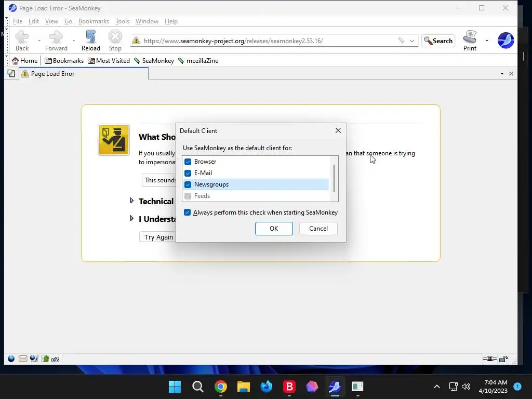
Task: Open the Most Visited folder
Action: pos(109,61)
